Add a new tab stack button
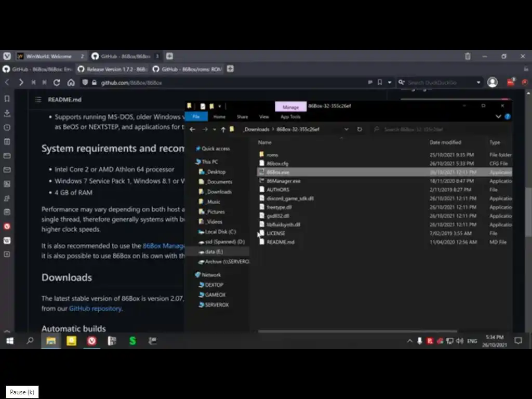This screenshot has width=532, height=399. (170, 56)
